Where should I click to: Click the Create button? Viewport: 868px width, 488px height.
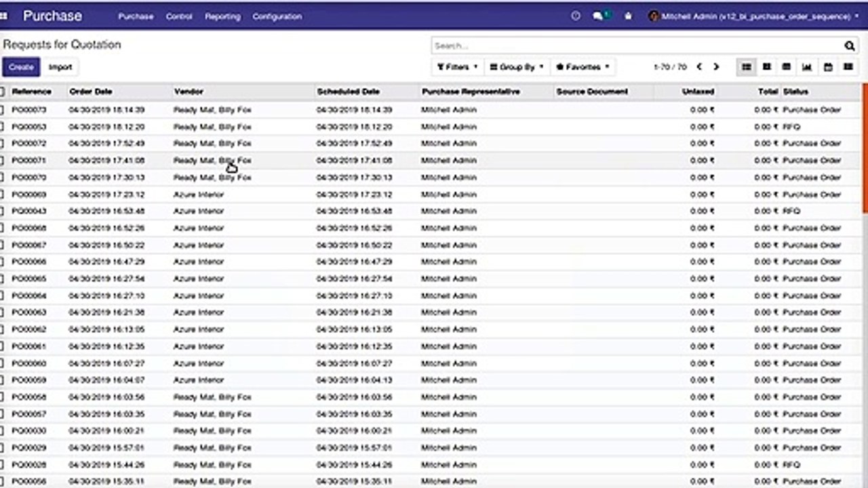tap(21, 67)
